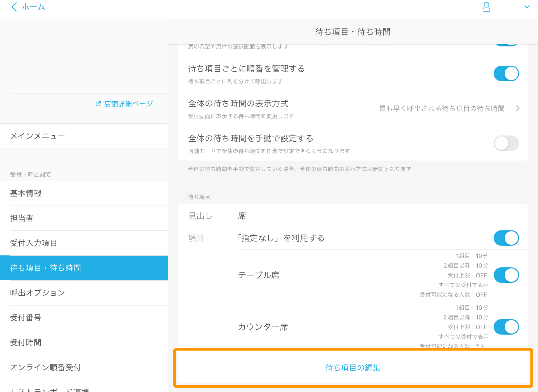Go back to ホーム via back chevron
This screenshot has width=538, height=392.
click(14, 7)
